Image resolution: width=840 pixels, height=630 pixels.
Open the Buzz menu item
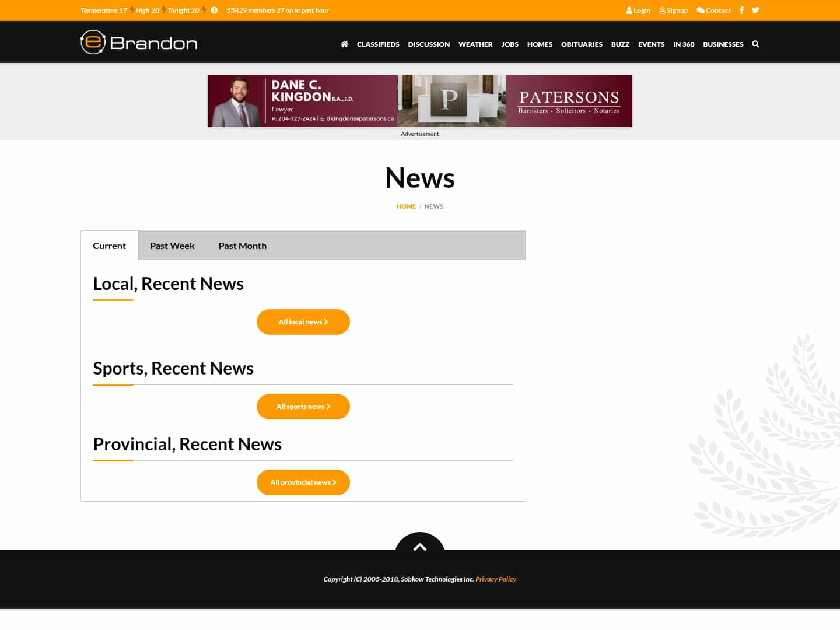coord(620,44)
